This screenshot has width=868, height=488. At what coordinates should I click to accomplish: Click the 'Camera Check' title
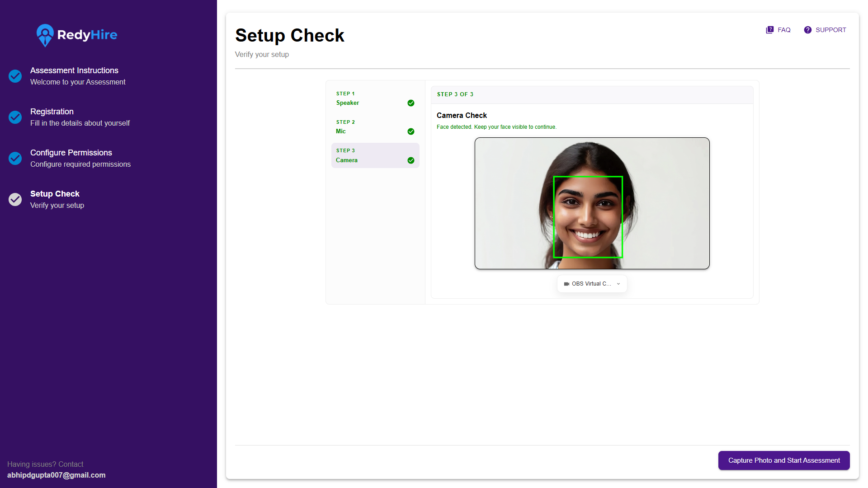(x=462, y=116)
